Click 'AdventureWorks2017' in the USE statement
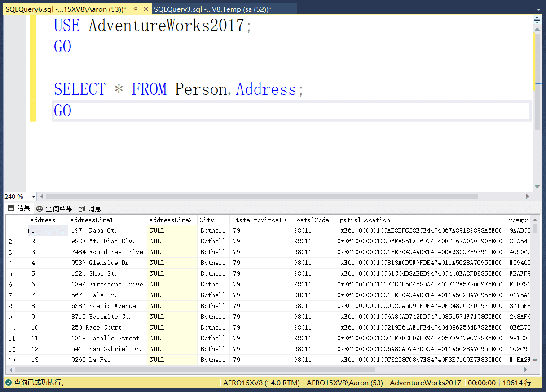 [x=167, y=25]
